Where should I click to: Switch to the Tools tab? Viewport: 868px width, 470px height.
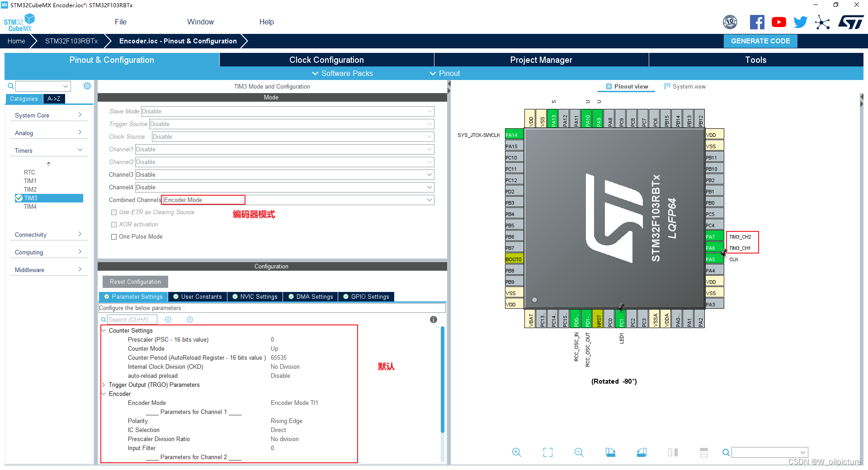point(756,60)
